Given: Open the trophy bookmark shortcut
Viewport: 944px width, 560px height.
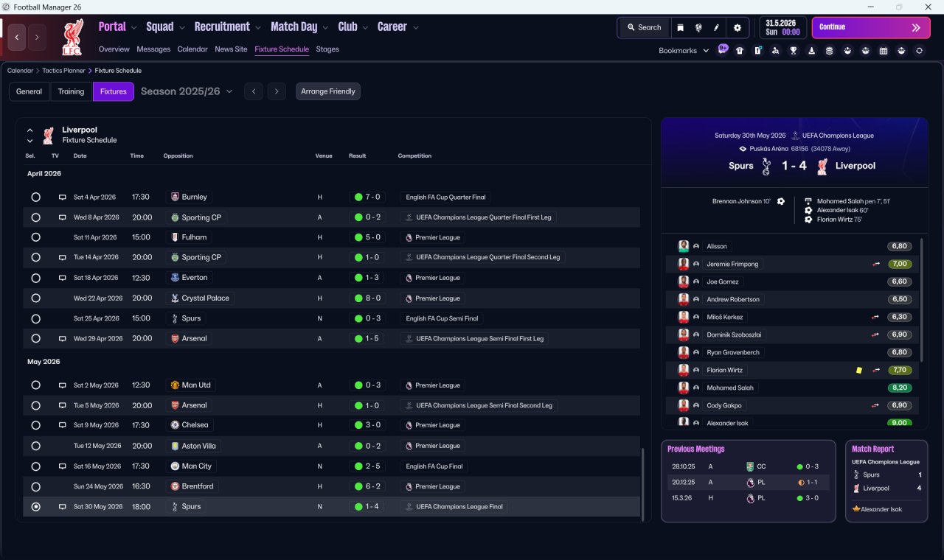Looking at the screenshot, I should 794,51.
